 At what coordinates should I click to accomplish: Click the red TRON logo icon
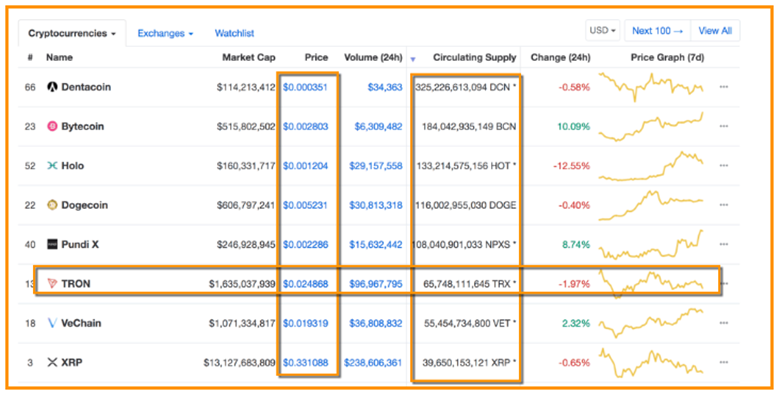pos(52,284)
